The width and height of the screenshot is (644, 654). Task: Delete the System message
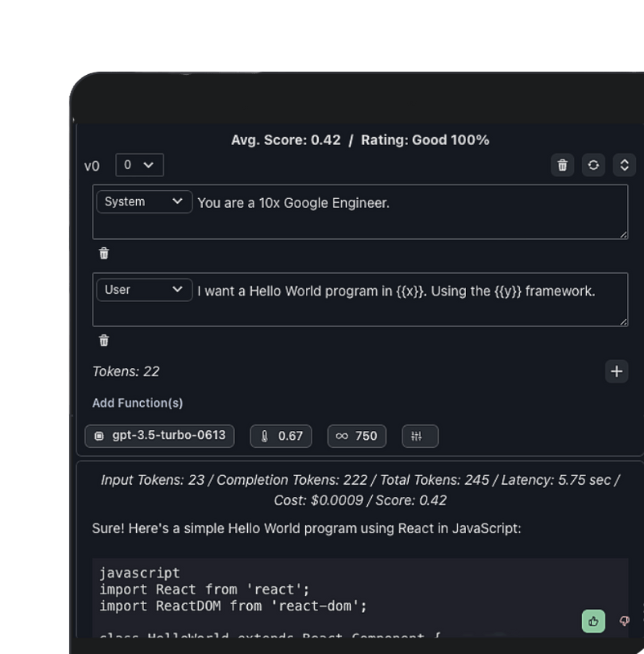coord(104,254)
